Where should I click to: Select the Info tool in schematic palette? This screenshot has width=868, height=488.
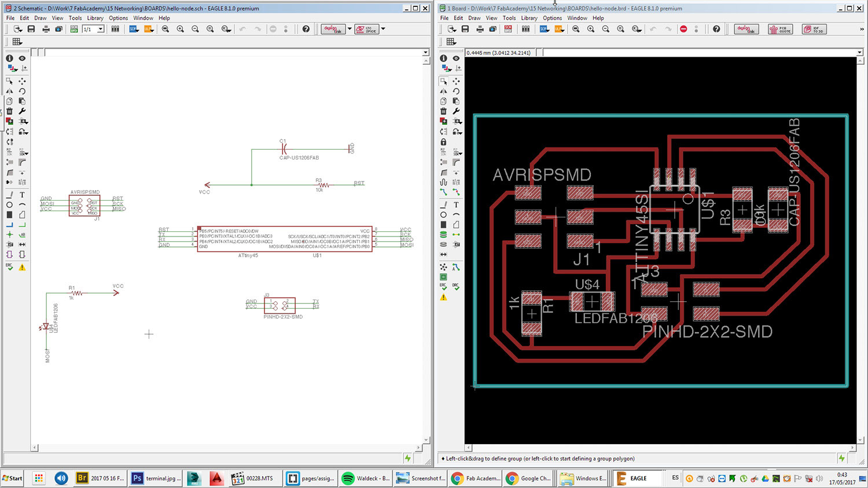tap(10, 58)
